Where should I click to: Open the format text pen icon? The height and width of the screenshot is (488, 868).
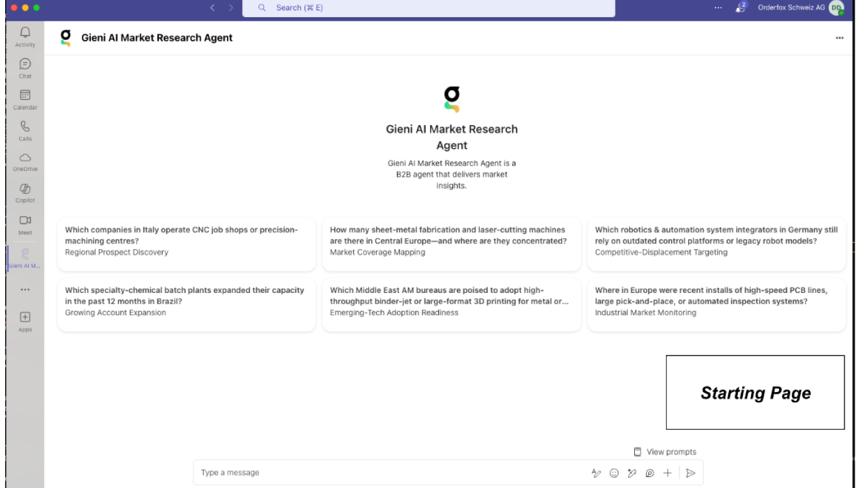point(596,473)
